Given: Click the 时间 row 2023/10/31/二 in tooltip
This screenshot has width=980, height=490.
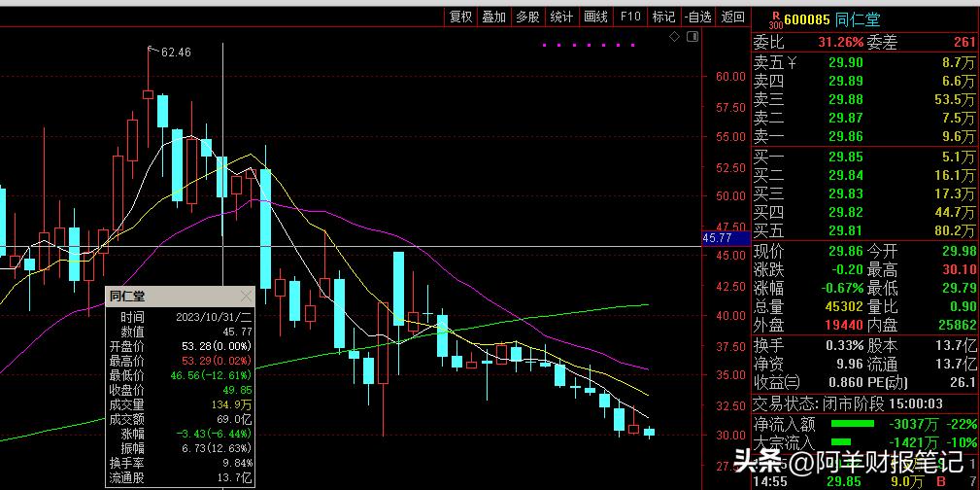Looking at the screenshot, I should pyautogui.click(x=180, y=318).
